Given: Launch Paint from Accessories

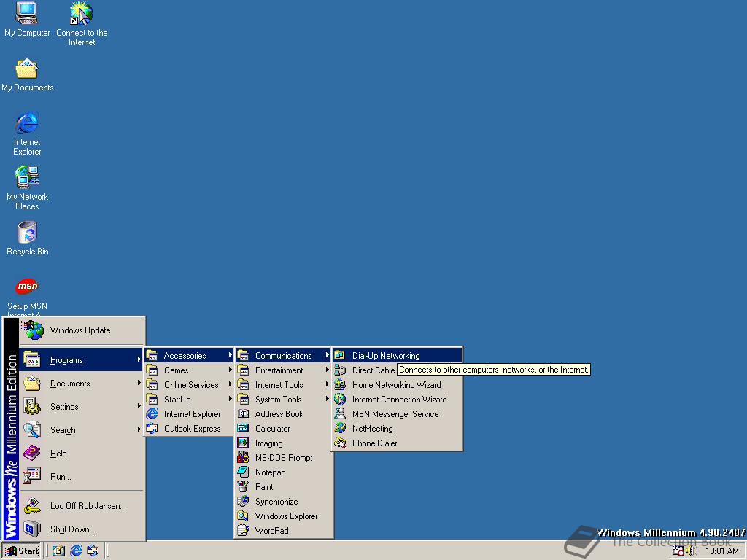Looking at the screenshot, I should click(284, 486).
